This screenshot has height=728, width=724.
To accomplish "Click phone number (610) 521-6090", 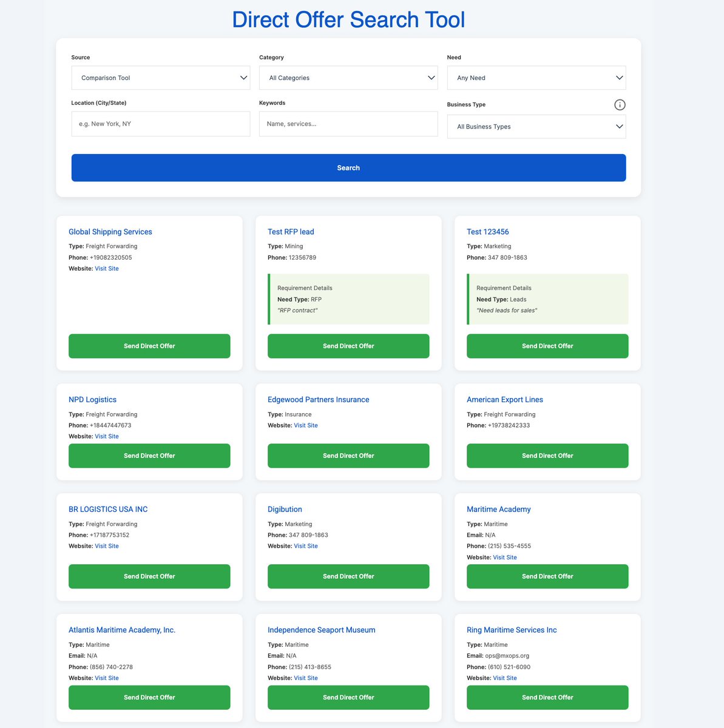I will pos(509,667).
